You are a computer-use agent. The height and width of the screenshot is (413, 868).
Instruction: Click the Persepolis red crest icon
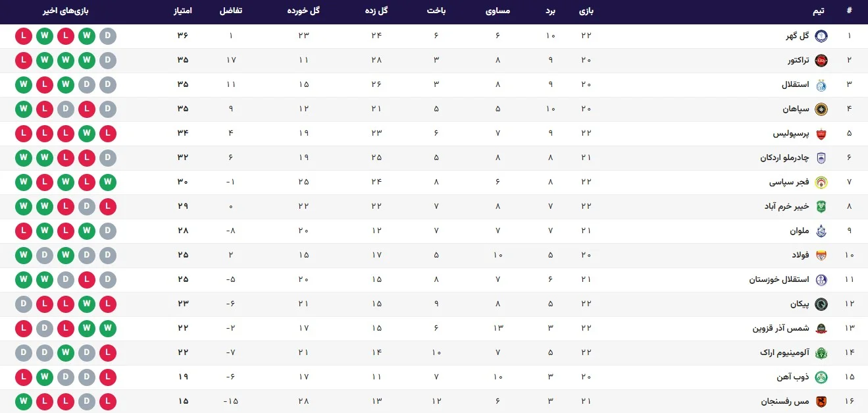[x=821, y=134]
